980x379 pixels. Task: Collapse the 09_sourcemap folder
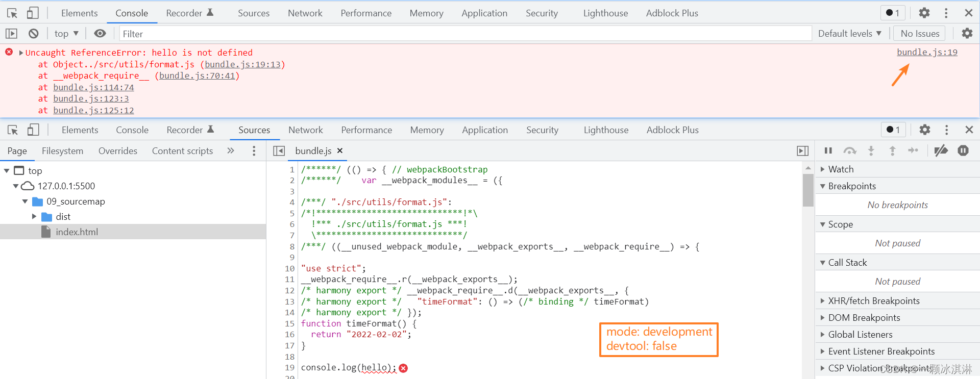click(25, 201)
